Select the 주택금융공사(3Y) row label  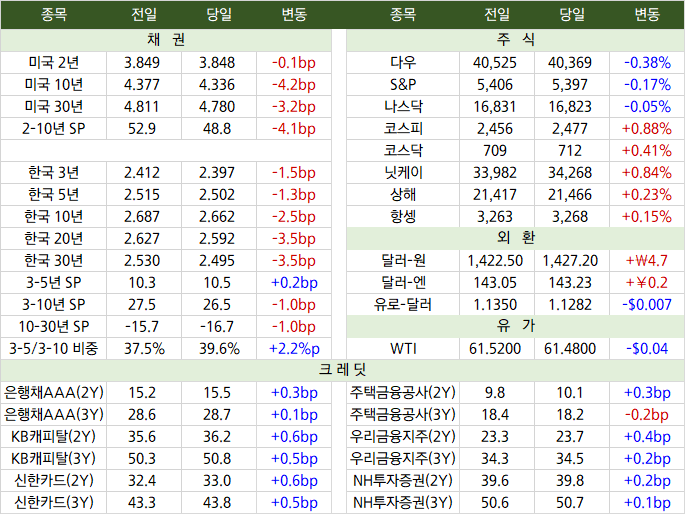(x=403, y=414)
